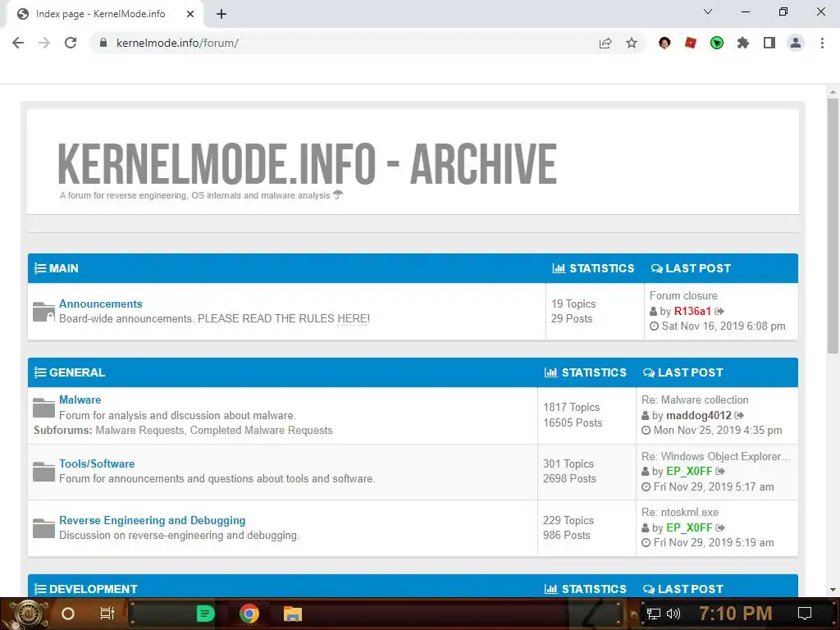Screen dimensions: 840x630
Task: Open File Explorer from the taskbar
Action: pos(293,614)
